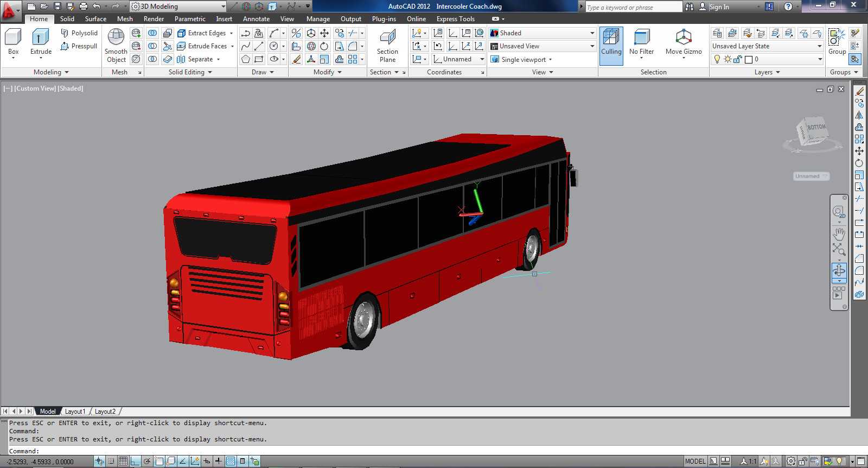Activate the Extrude tool
This screenshot has height=468, width=868.
tap(41, 42)
